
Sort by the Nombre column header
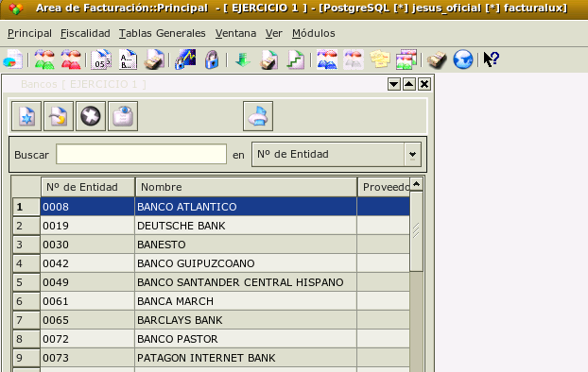pos(246,187)
